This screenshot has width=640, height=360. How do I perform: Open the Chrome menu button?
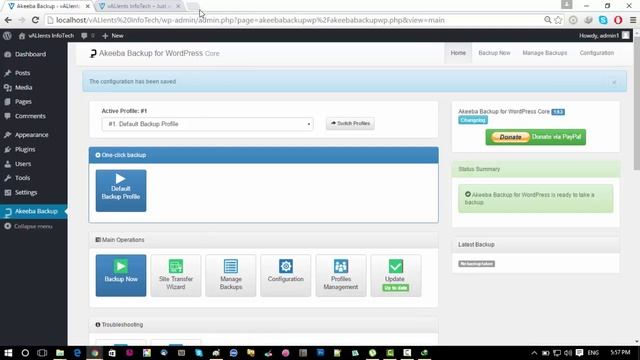pos(633,20)
